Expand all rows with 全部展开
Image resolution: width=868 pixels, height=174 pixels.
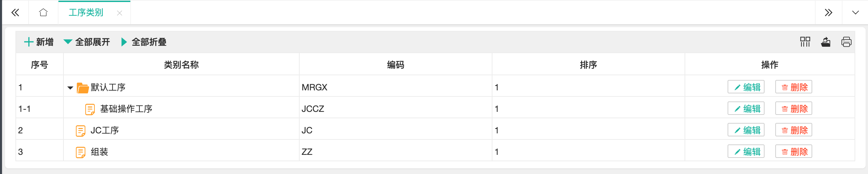click(x=87, y=42)
